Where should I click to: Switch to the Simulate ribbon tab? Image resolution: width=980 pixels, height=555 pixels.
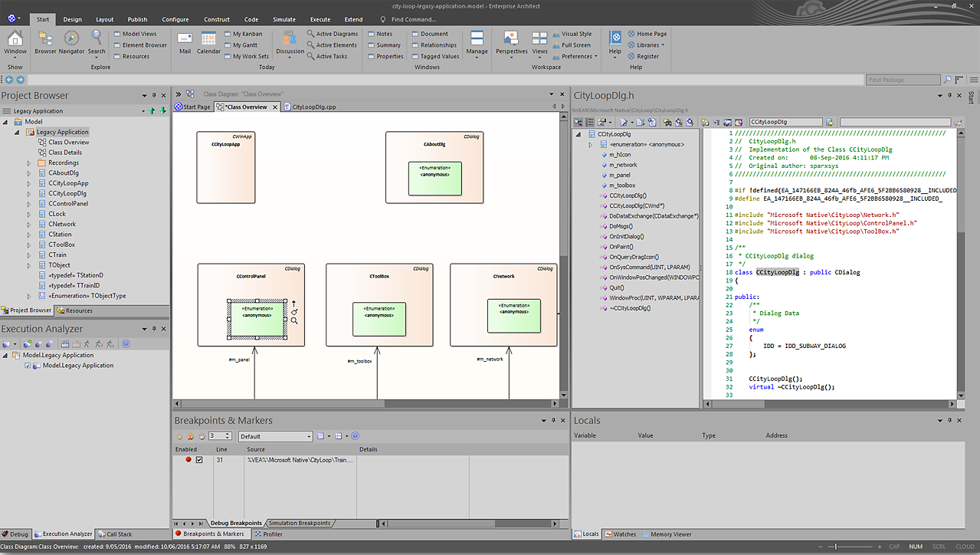(284, 19)
